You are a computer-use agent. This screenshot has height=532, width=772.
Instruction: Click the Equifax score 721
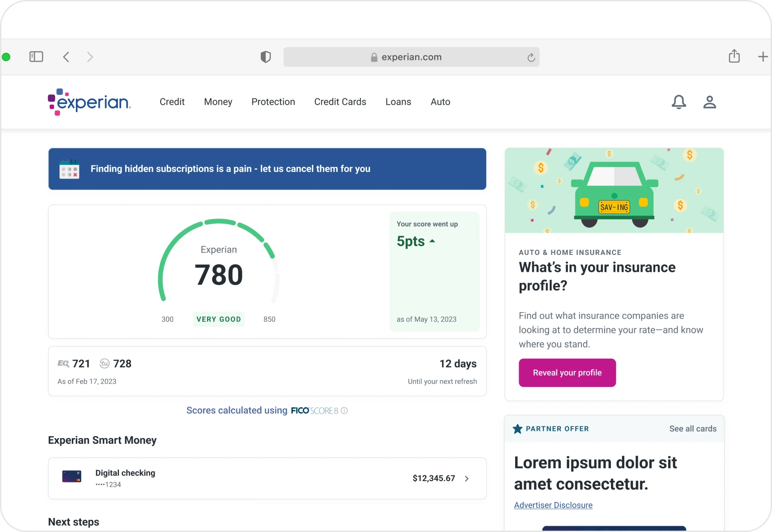coord(81,364)
